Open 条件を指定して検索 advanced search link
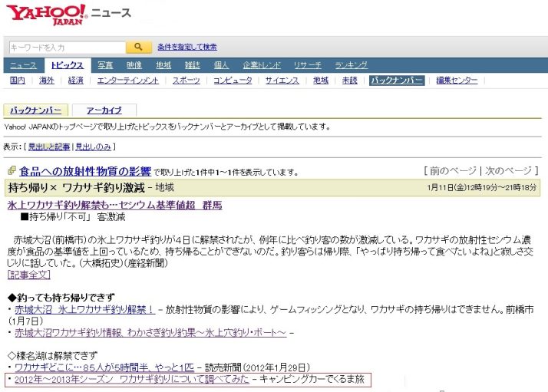Image resolution: width=548 pixels, height=392 pixels. click(187, 48)
